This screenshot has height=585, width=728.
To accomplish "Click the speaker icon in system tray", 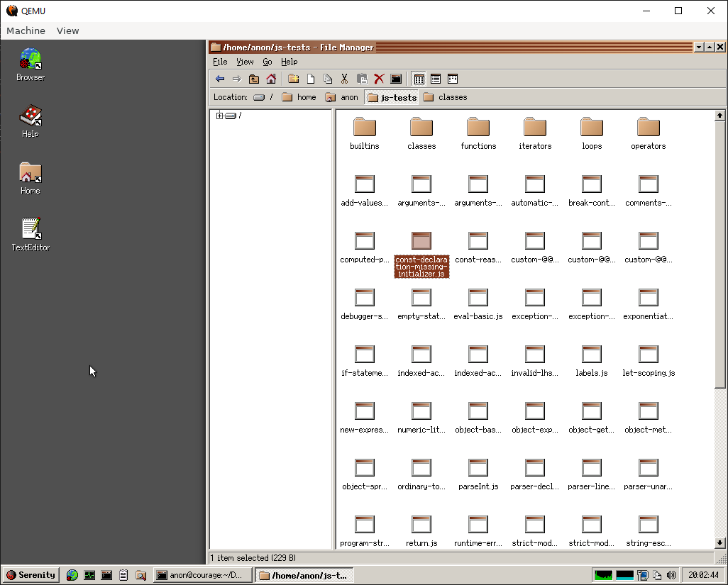I will (x=671, y=575).
